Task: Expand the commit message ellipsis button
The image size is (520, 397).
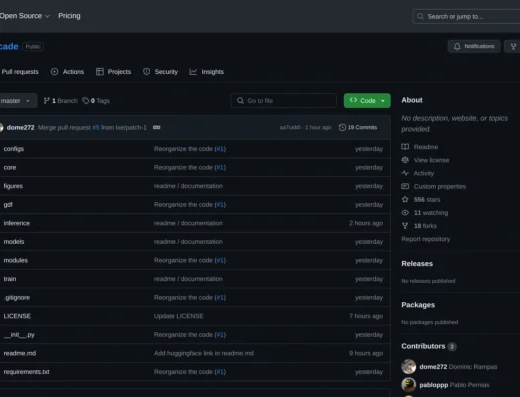Action: coord(156,127)
